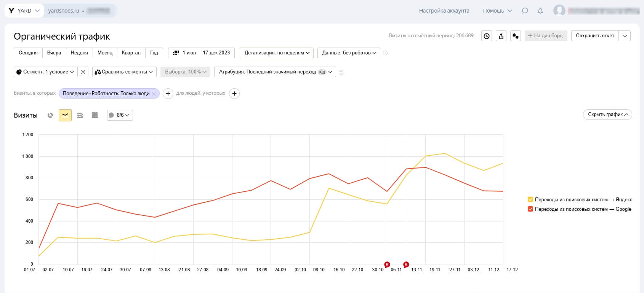Select the bar chart view icon
The width and height of the screenshot is (644, 293).
coord(95,115)
